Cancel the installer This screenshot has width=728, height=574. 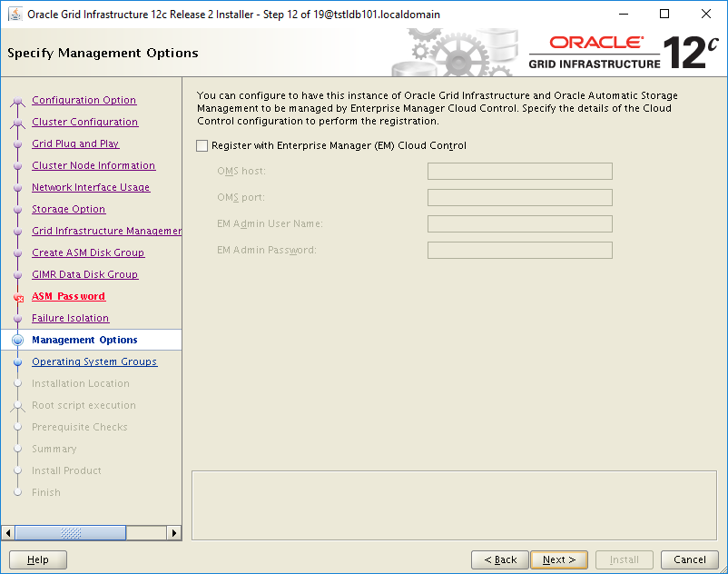[690, 559]
